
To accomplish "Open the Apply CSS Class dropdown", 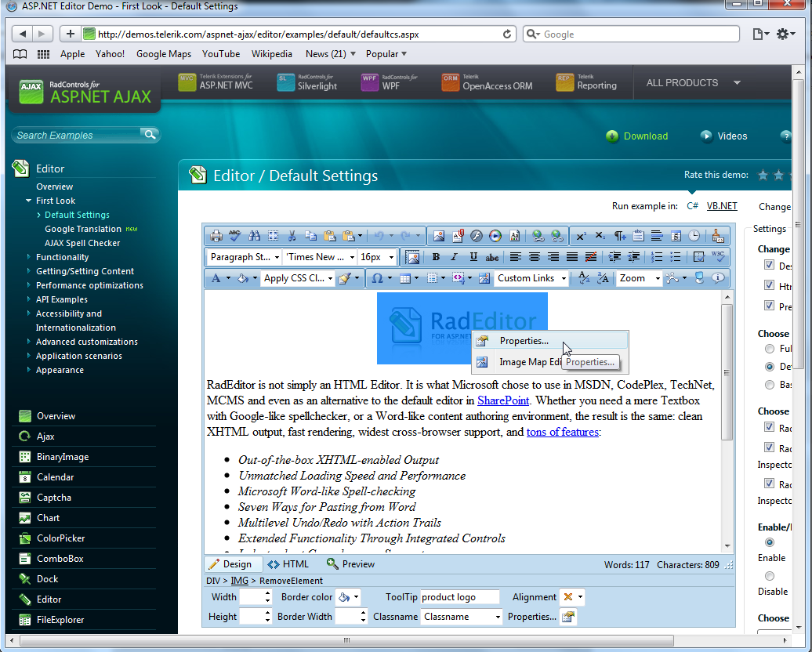I will (x=297, y=278).
